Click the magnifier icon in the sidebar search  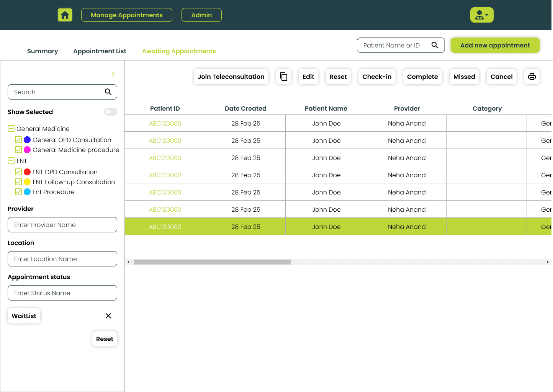108,92
